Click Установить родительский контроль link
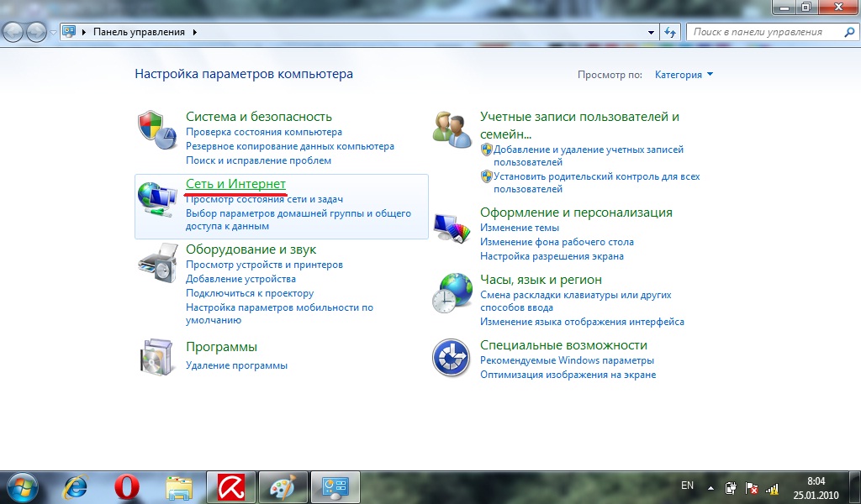The image size is (861, 504). click(596, 182)
